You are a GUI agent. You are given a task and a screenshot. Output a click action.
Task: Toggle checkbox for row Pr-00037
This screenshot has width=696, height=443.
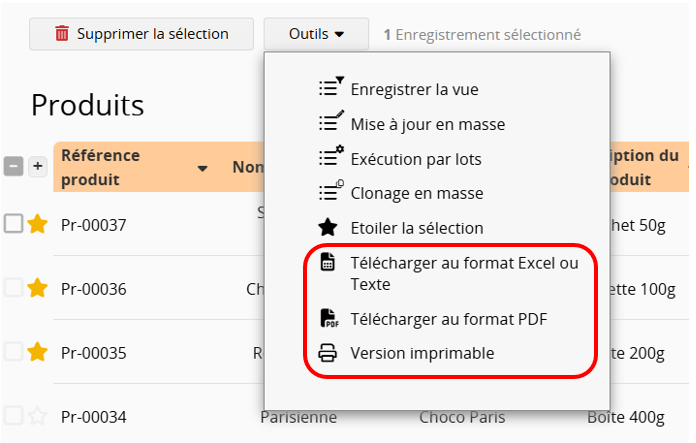point(13,224)
